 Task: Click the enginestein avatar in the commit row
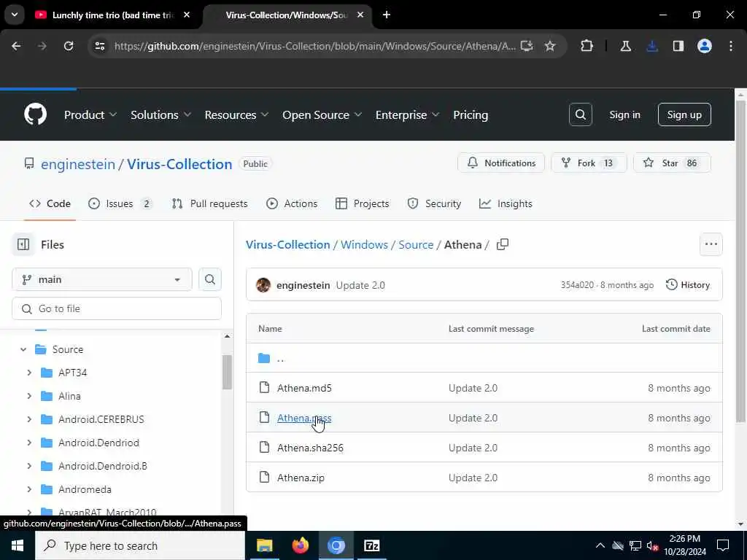263,285
